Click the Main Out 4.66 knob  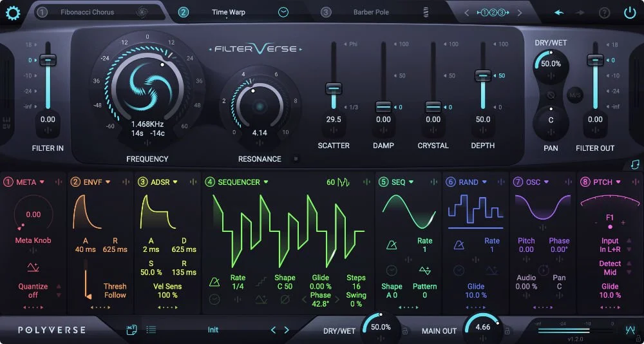pos(482,327)
